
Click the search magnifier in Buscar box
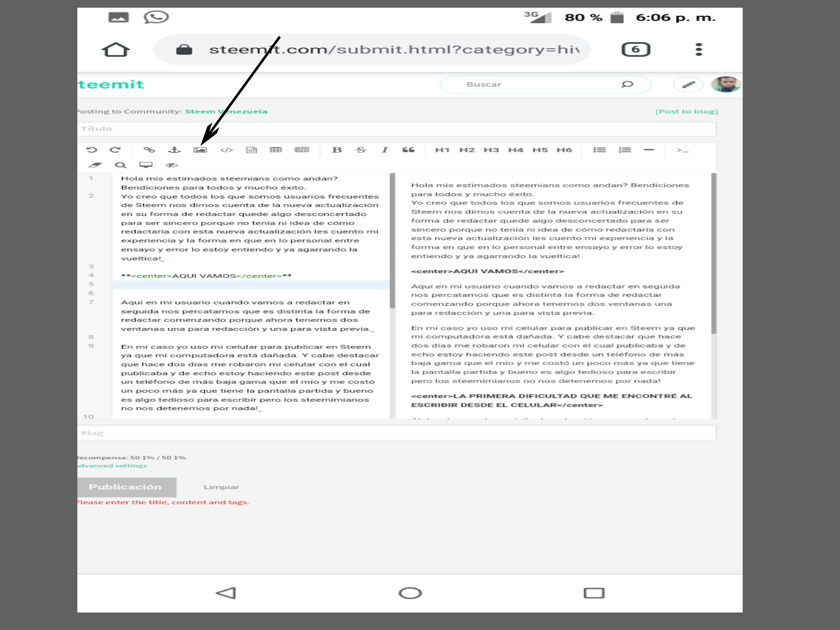tap(627, 84)
